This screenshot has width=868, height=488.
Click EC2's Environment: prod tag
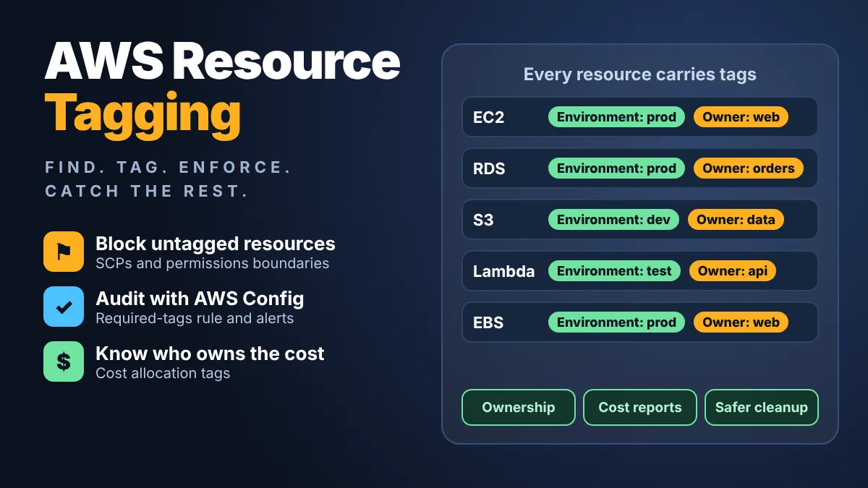point(616,117)
